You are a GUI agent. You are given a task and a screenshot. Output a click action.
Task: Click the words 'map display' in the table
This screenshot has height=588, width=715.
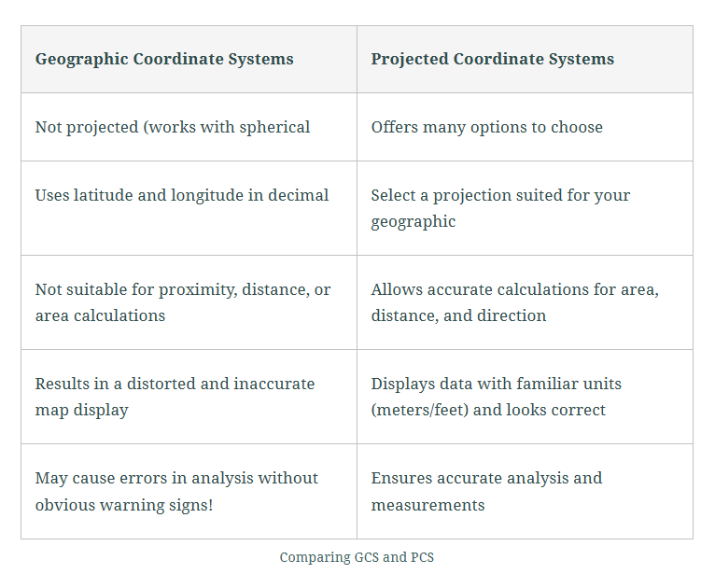[x=81, y=410]
